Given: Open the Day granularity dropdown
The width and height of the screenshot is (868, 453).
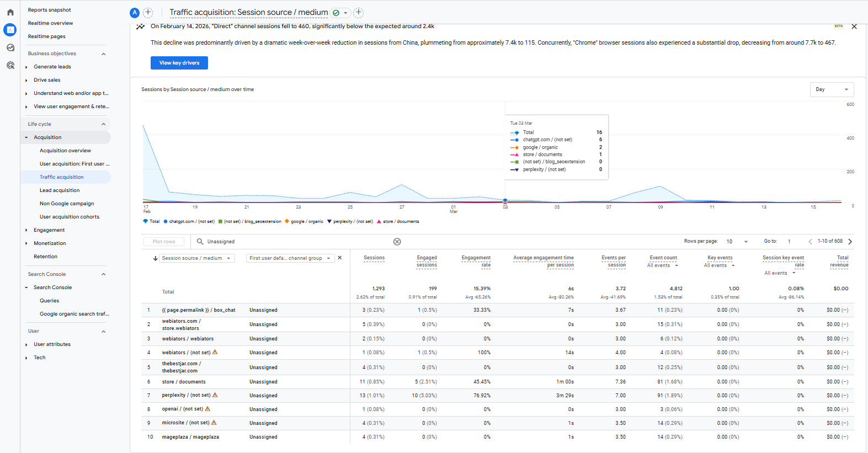Looking at the screenshot, I should [x=832, y=89].
